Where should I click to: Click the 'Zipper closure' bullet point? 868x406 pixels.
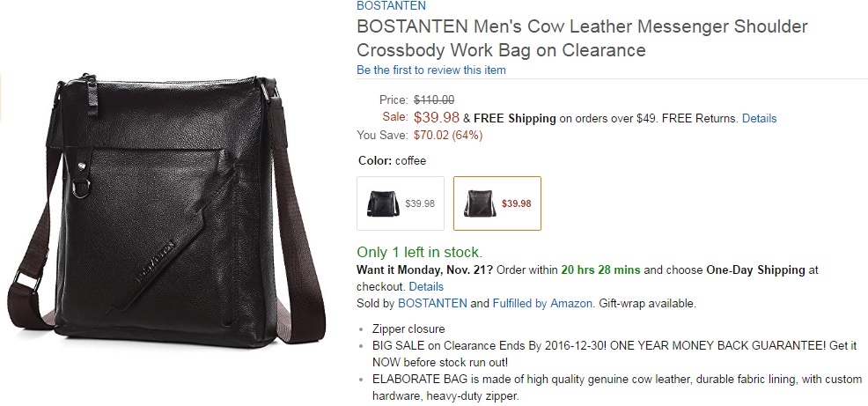[408, 328]
